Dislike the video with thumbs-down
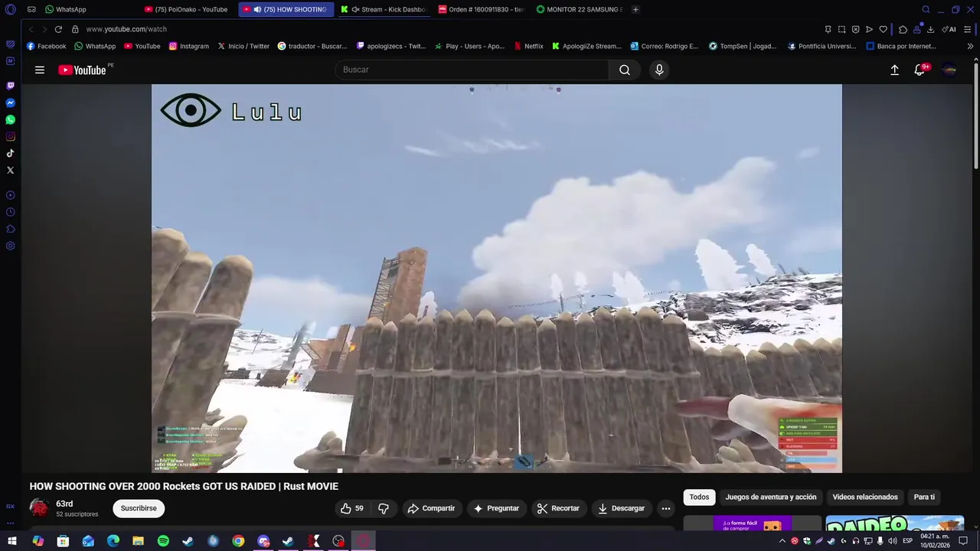The width and height of the screenshot is (980, 551). pos(384,508)
